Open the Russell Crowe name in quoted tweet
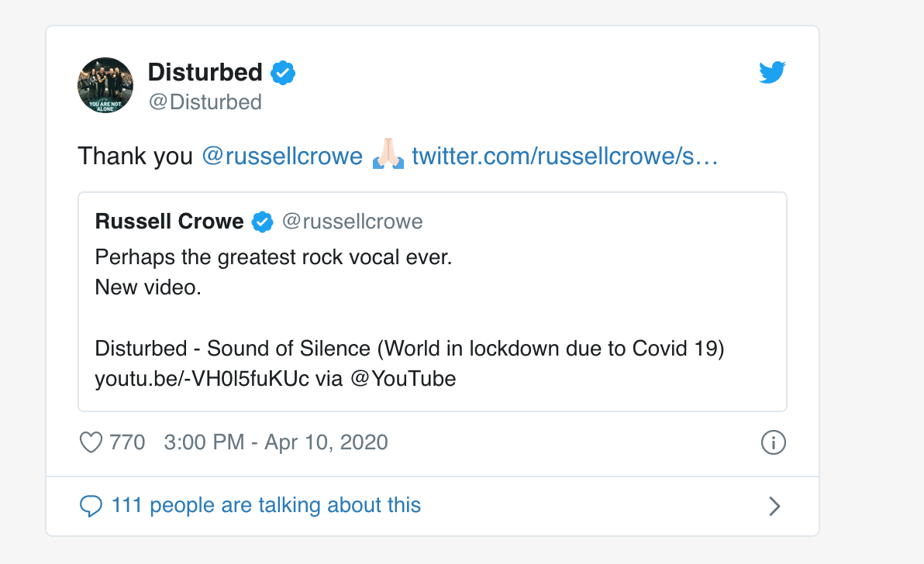924x564 pixels. (169, 222)
